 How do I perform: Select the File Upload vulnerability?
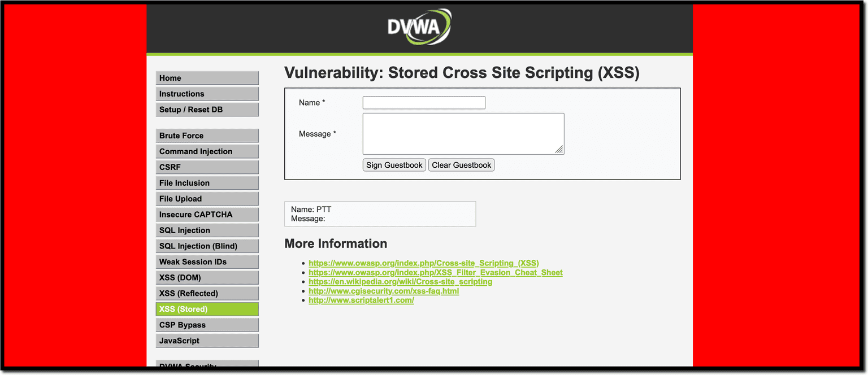[207, 198]
